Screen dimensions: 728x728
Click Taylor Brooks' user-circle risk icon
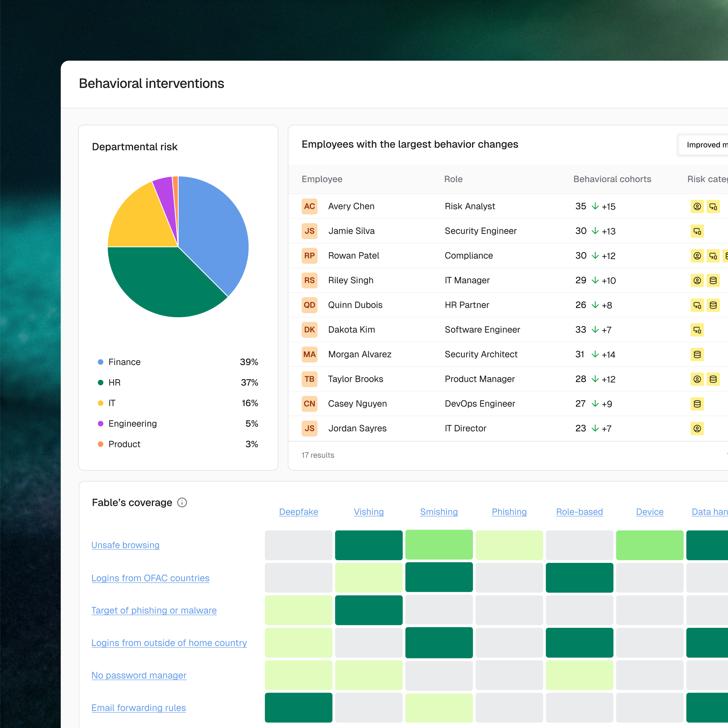[x=697, y=379]
